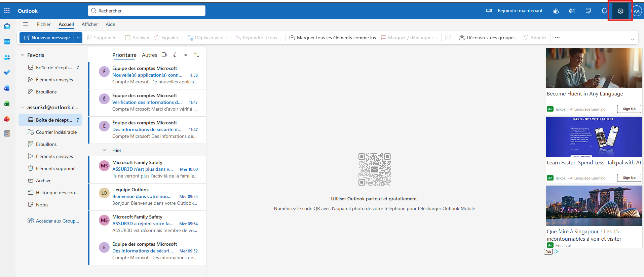Switch to Autres inbox tab

(149, 55)
